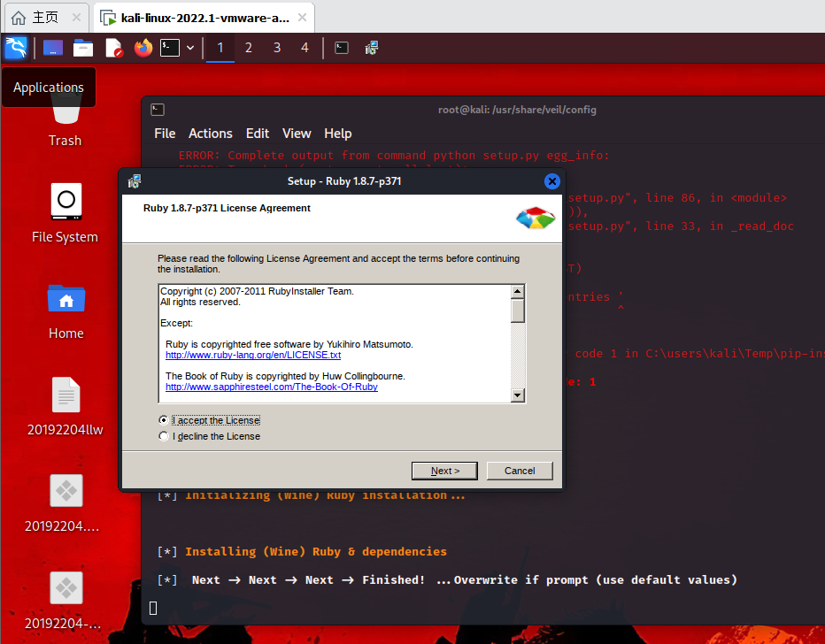Screen dimensions: 825x644
Task: Click the Next button
Action: coord(444,471)
